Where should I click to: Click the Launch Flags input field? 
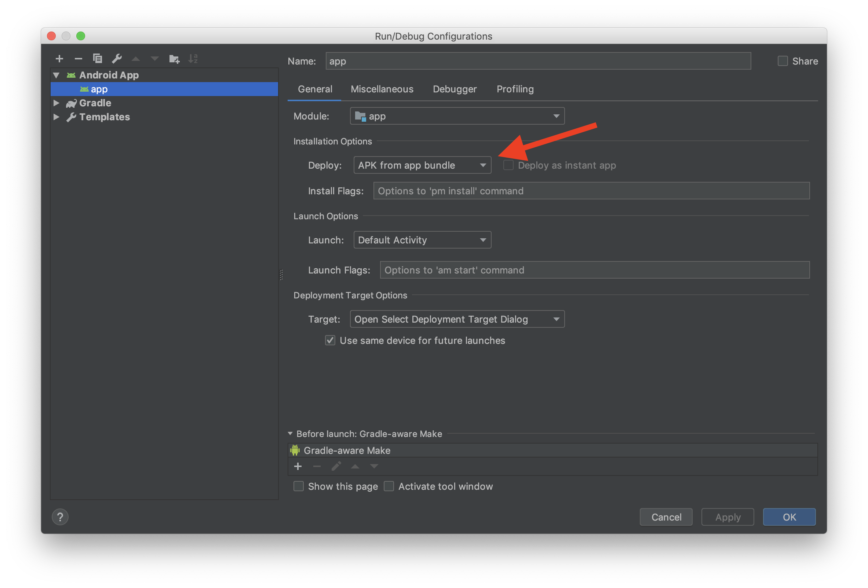595,270
